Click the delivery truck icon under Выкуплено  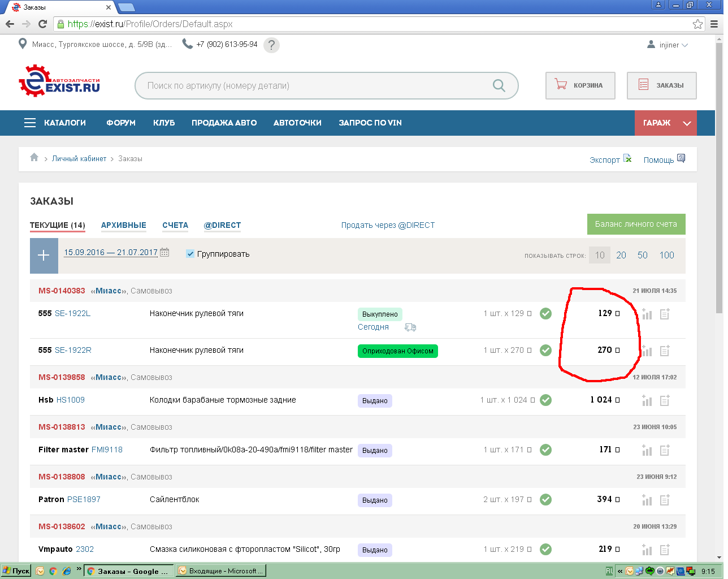tap(410, 327)
